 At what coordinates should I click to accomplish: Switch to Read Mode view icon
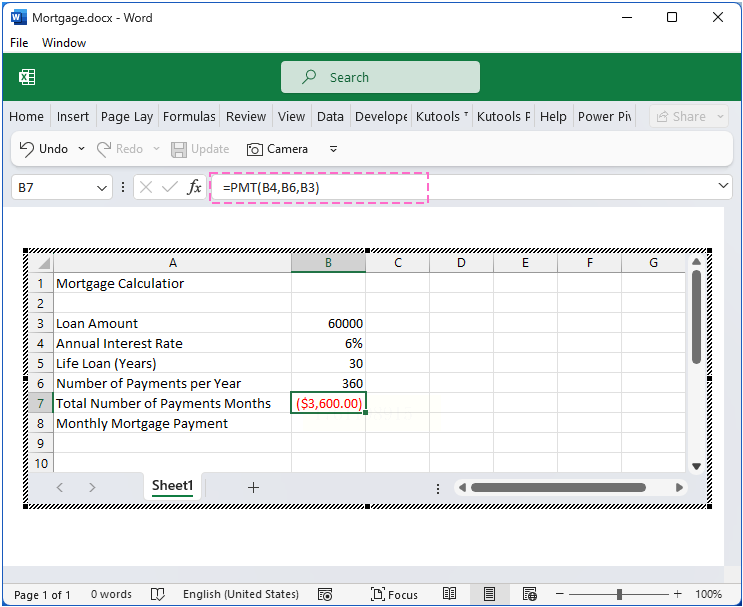[x=450, y=594]
